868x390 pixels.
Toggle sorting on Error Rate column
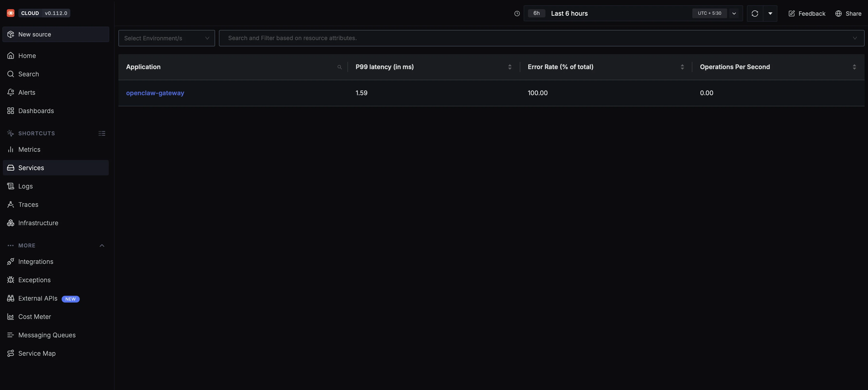point(682,67)
